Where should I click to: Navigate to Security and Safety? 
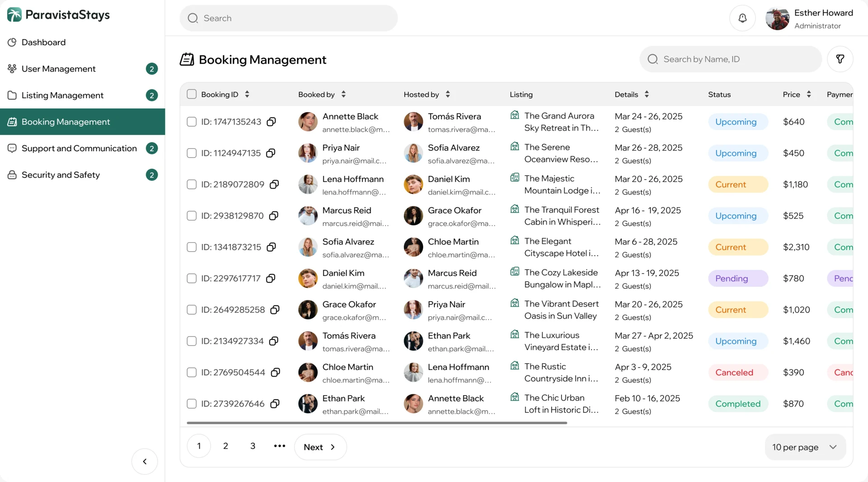tap(82, 175)
